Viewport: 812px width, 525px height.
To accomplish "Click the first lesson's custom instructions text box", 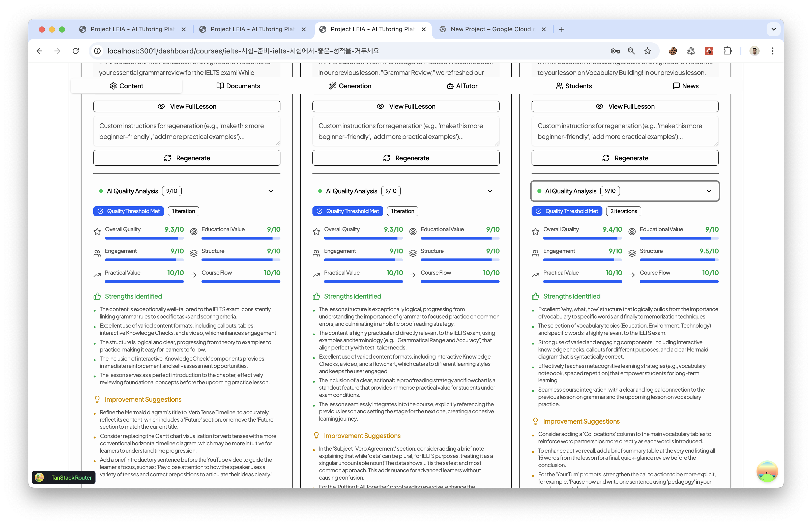I will click(x=186, y=131).
